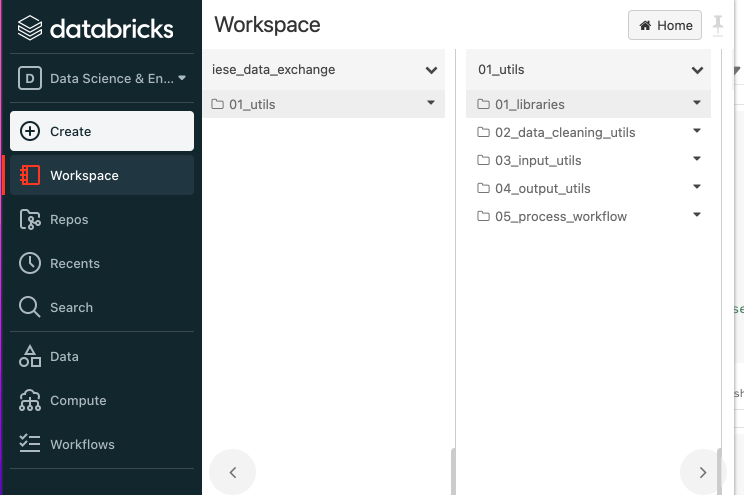Pin the Workspace panel
Image resolution: width=744 pixels, height=495 pixels.
pyautogui.click(x=718, y=25)
